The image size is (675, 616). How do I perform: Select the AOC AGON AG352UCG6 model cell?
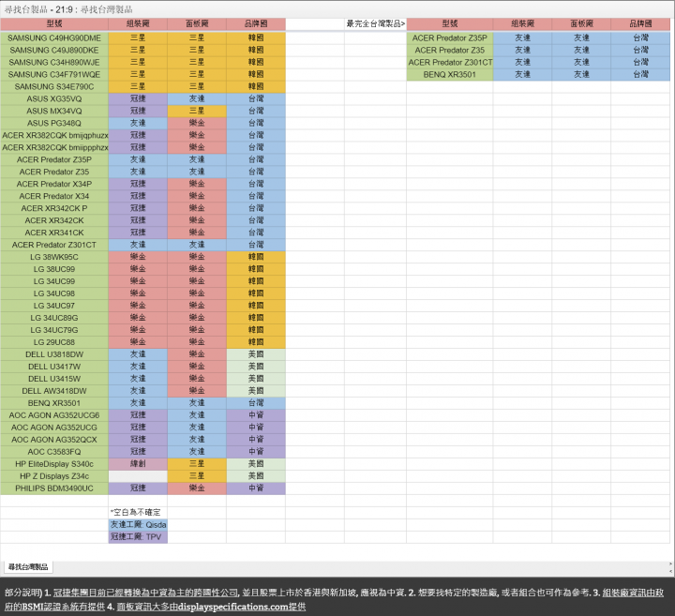(54, 415)
